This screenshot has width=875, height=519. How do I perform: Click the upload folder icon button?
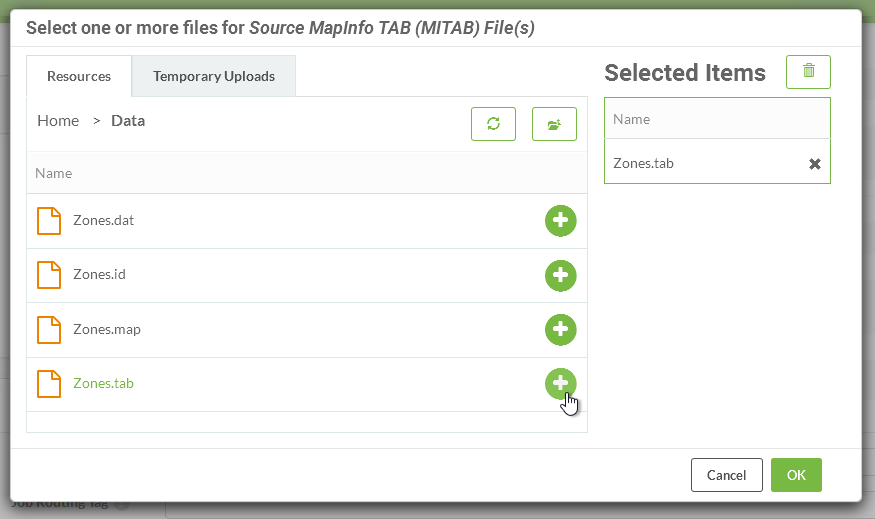point(554,124)
